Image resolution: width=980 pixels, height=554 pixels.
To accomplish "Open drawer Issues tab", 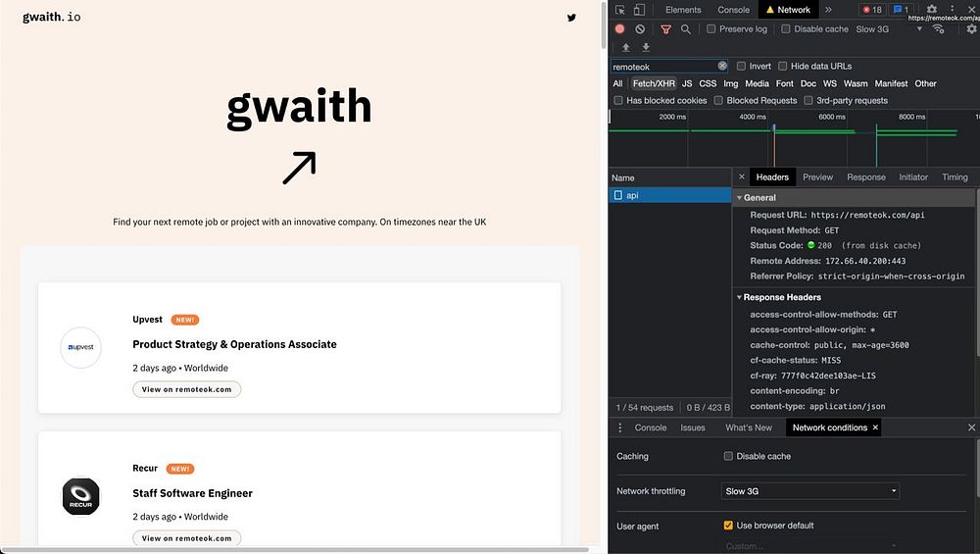I will pos(693,428).
